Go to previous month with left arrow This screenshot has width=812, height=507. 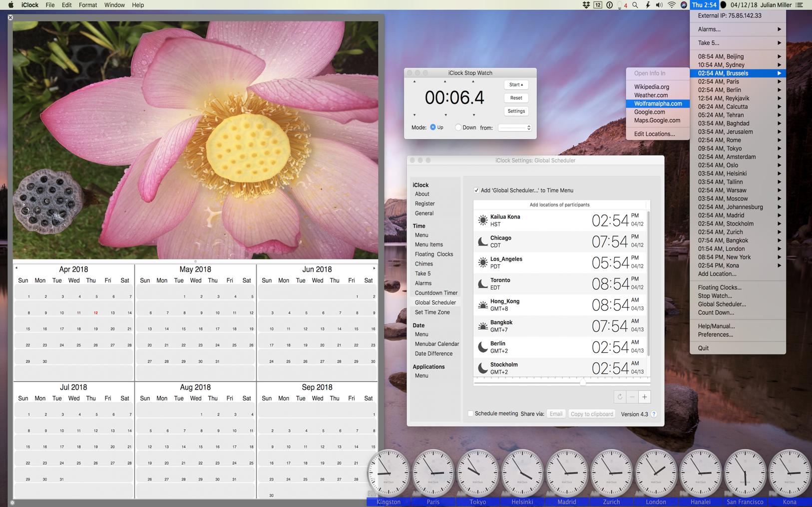pyautogui.click(x=16, y=268)
